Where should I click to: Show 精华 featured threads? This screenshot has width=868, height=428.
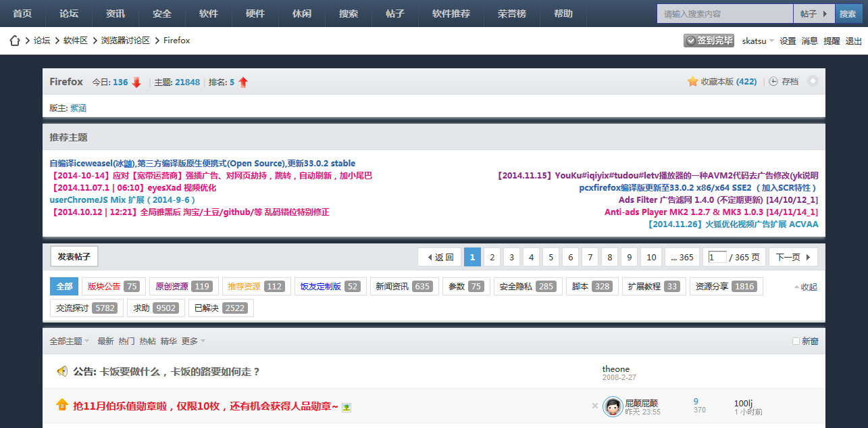click(x=168, y=341)
